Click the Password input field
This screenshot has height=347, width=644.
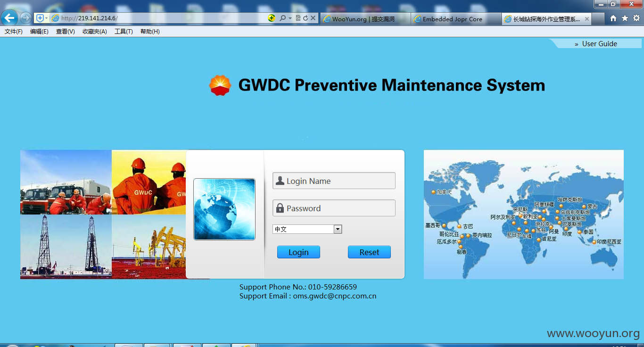pyautogui.click(x=334, y=208)
